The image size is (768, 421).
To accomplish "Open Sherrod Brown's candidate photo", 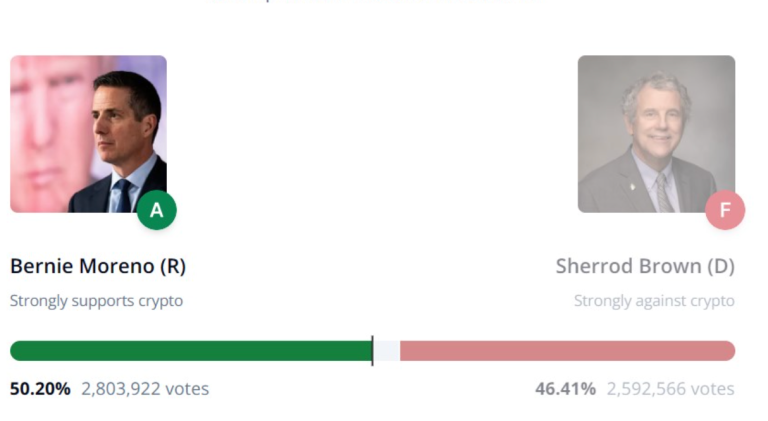I will (655, 133).
